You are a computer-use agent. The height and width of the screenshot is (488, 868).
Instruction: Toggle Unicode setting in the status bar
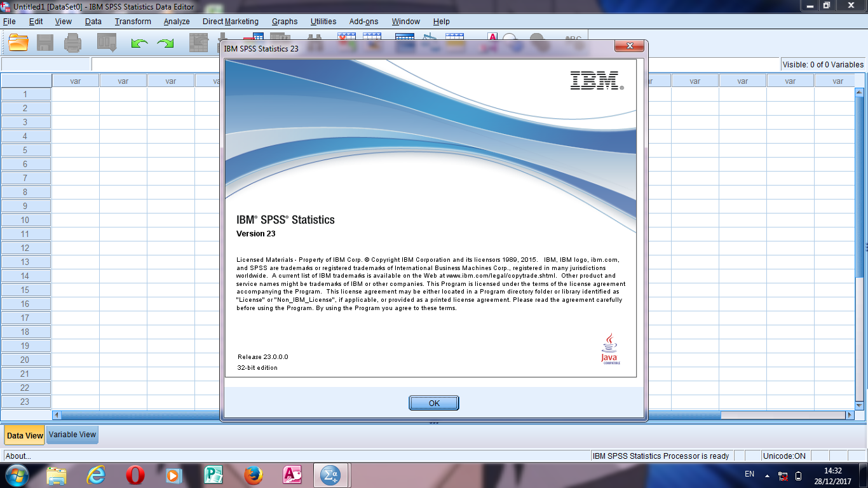click(x=786, y=456)
